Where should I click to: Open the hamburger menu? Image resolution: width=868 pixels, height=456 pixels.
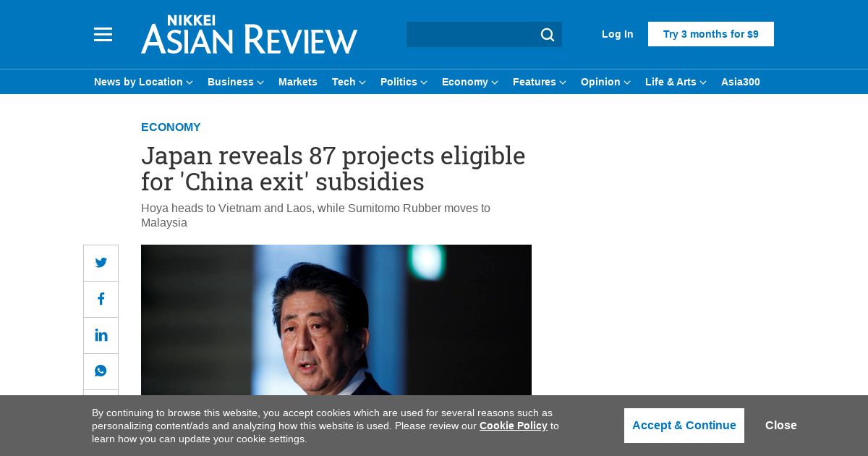pyautogui.click(x=103, y=34)
